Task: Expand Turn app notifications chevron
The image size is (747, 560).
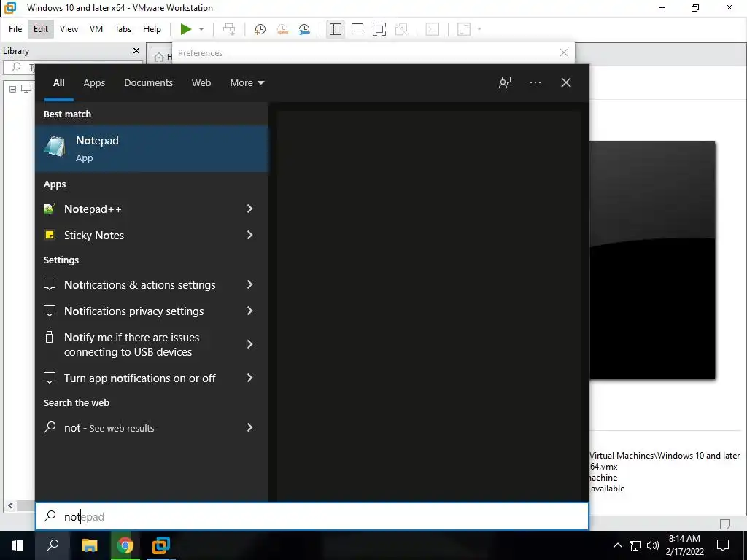Action: (249, 378)
